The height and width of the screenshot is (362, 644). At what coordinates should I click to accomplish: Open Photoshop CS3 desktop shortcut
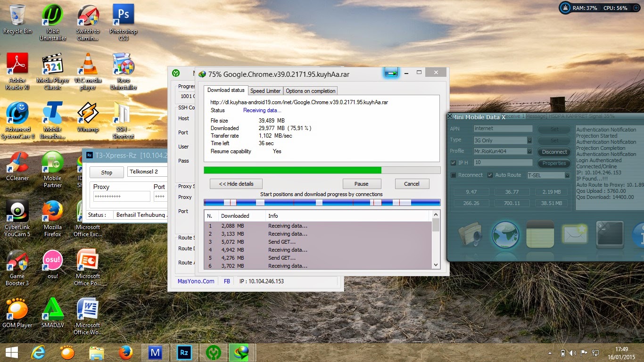pos(124,22)
